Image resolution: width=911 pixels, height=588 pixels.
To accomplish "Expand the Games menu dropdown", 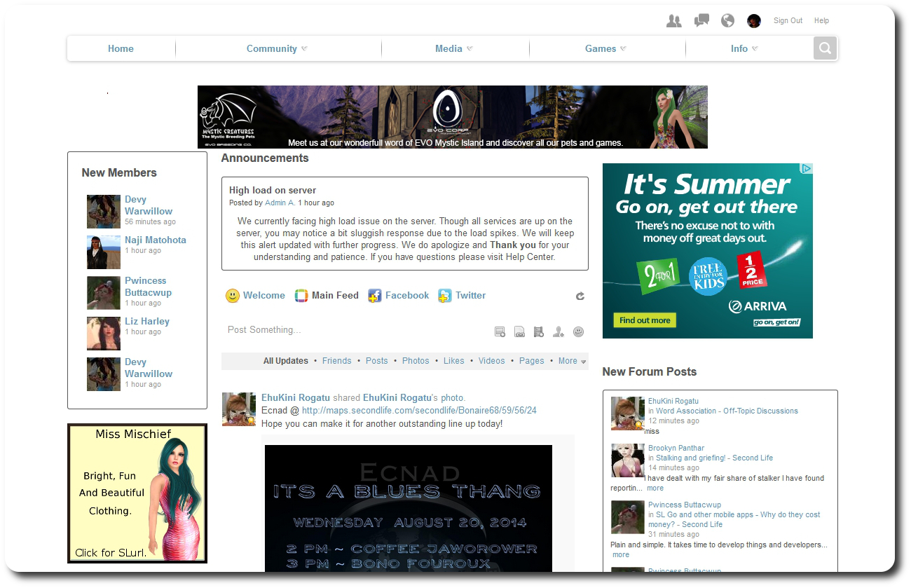I will [605, 48].
